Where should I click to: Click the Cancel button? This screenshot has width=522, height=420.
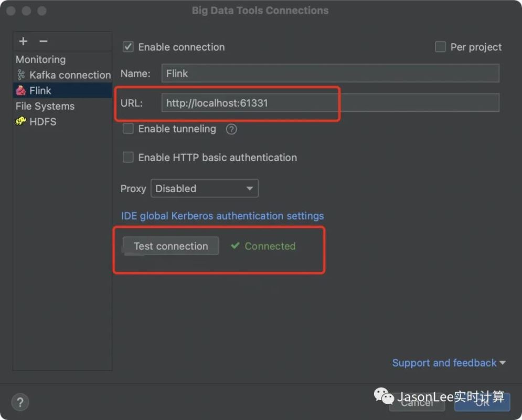point(417,402)
